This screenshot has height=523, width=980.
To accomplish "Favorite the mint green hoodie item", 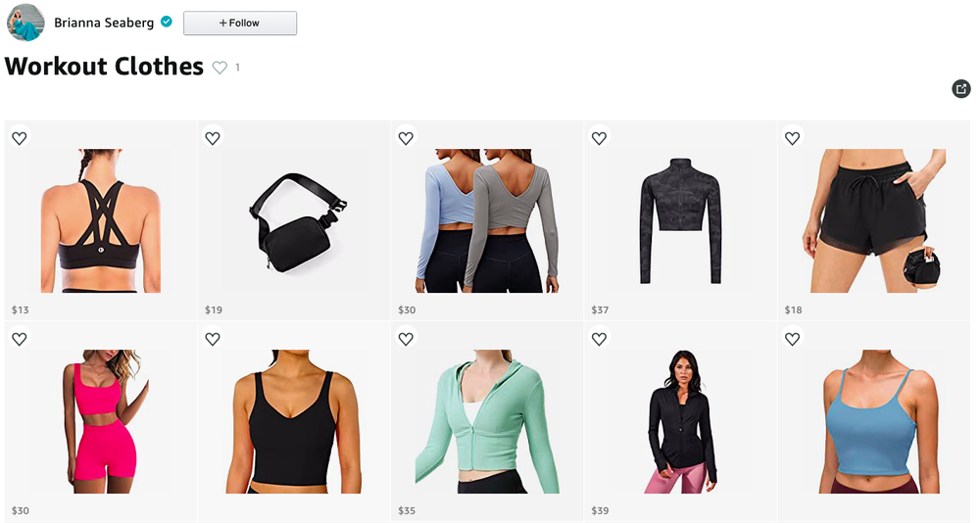I will click(x=406, y=339).
